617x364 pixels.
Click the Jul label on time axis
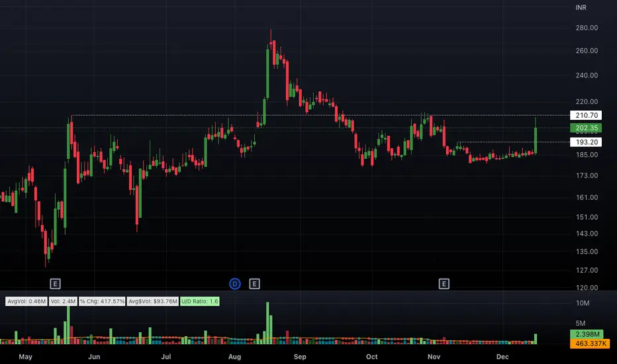pyautogui.click(x=166, y=357)
